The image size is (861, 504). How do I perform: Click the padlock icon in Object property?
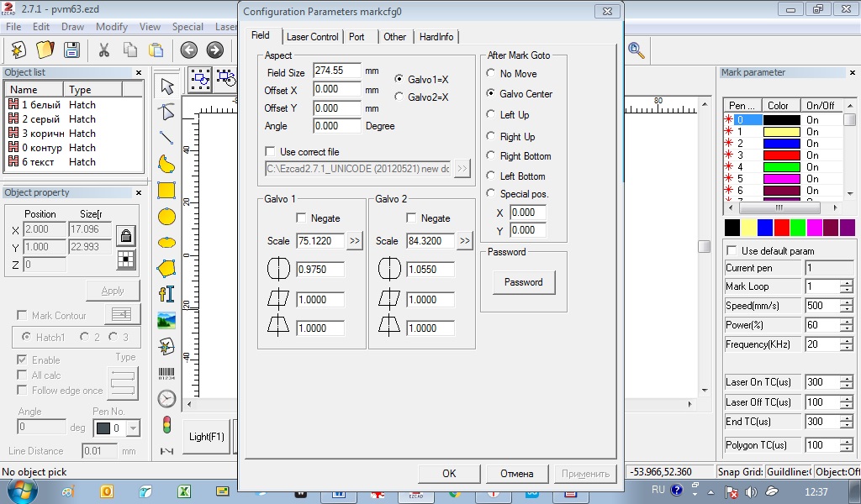(x=125, y=235)
